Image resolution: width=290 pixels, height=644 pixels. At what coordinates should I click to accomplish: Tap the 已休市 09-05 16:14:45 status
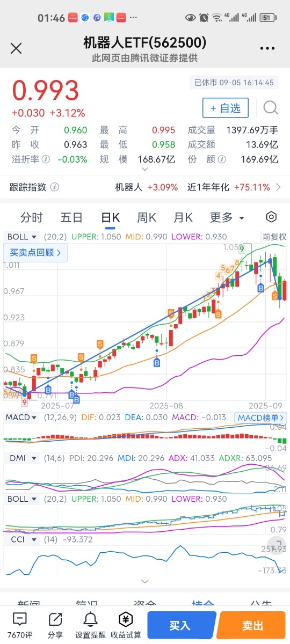[234, 83]
